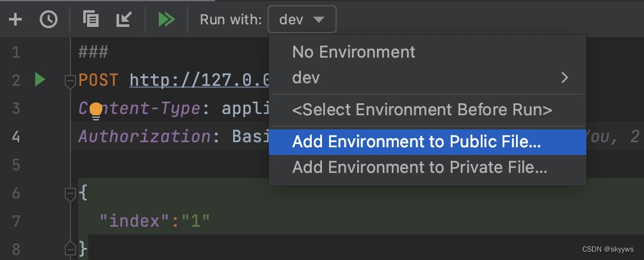Viewport: 644px width, 260px height.
Task: Click the import arrow icon in toolbar
Action: tap(123, 19)
